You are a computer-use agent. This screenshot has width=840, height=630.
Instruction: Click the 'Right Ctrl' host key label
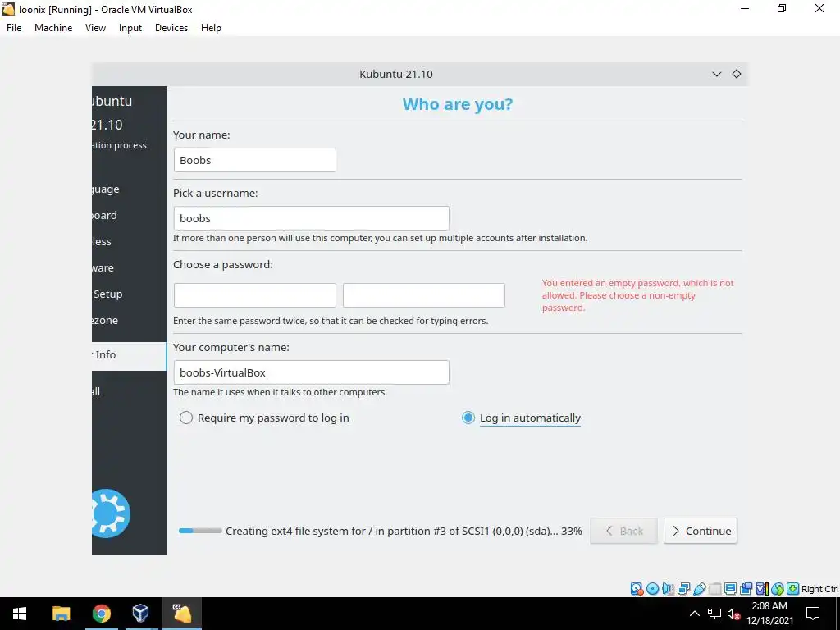click(x=819, y=589)
